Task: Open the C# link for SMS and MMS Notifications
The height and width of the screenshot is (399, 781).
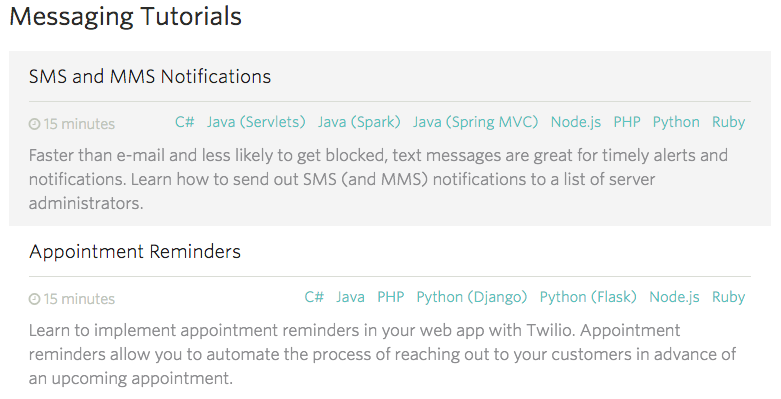Action: [x=185, y=122]
